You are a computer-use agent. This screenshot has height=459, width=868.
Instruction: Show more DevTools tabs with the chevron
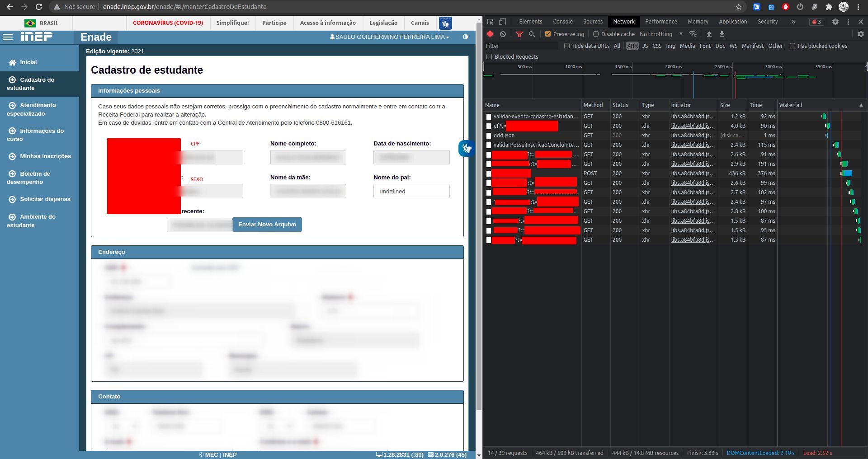coord(793,22)
